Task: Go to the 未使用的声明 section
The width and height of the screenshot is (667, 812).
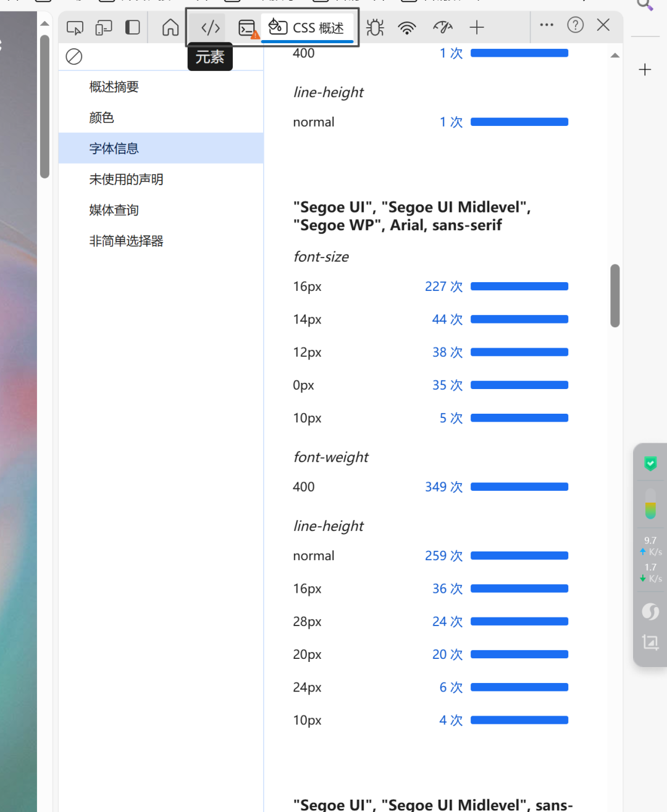Action: click(126, 179)
